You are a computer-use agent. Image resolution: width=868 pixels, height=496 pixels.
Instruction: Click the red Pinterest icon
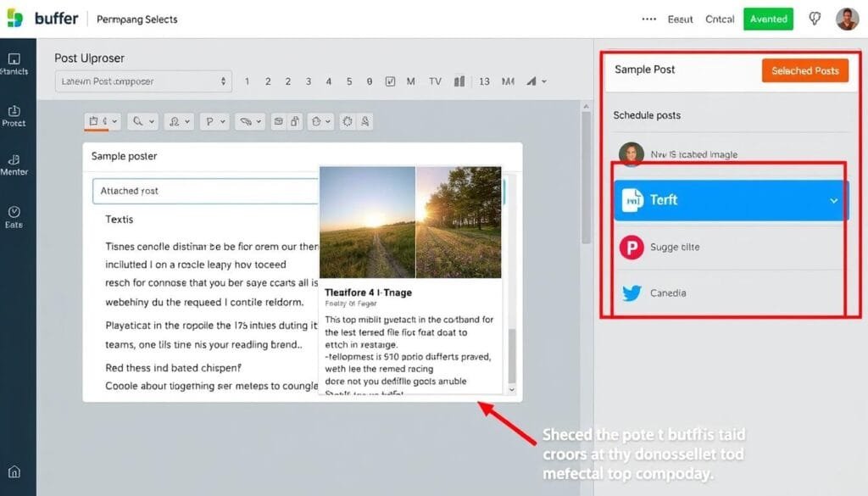632,247
